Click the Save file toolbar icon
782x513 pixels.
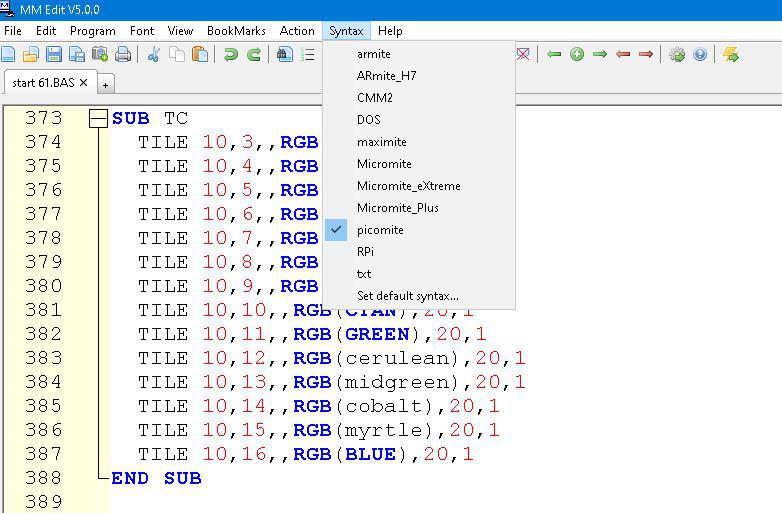click(54, 55)
